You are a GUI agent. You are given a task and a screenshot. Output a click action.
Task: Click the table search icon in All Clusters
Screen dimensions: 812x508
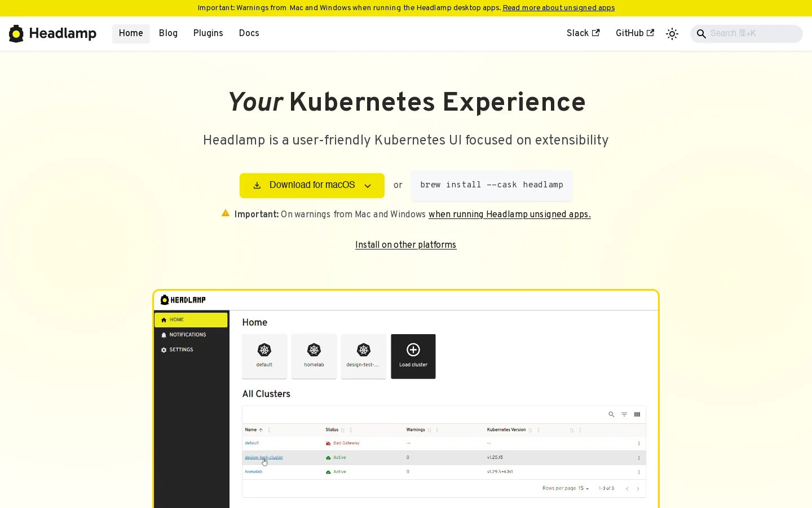(611, 415)
